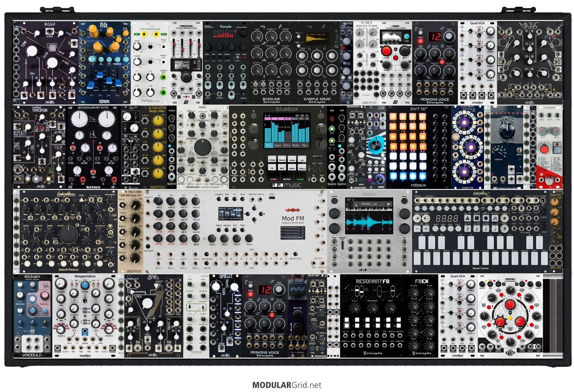This screenshot has width=574, height=392.
Task: Click the Ground Control project asterisk button
Action: tap(505, 218)
